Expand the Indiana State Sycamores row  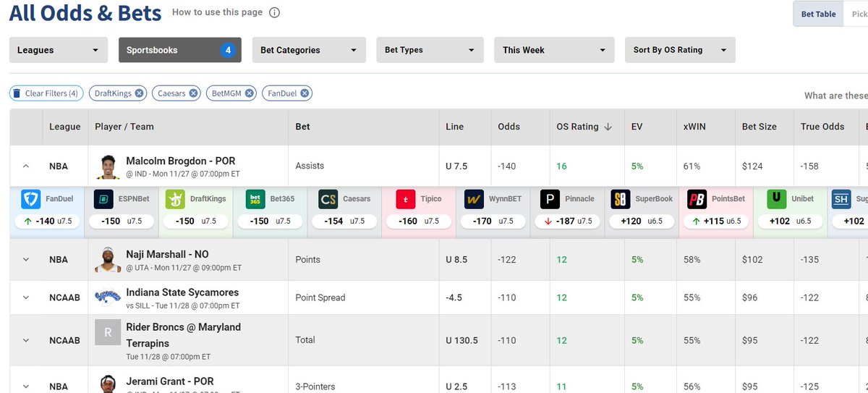click(x=26, y=297)
